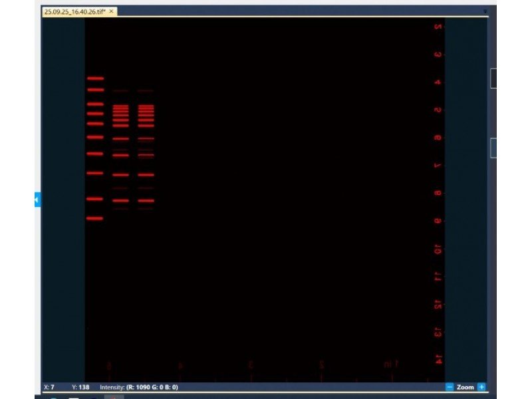The width and height of the screenshot is (532, 399).
Task: Click the red ruler label 10 on right edge
Action: click(438, 249)
